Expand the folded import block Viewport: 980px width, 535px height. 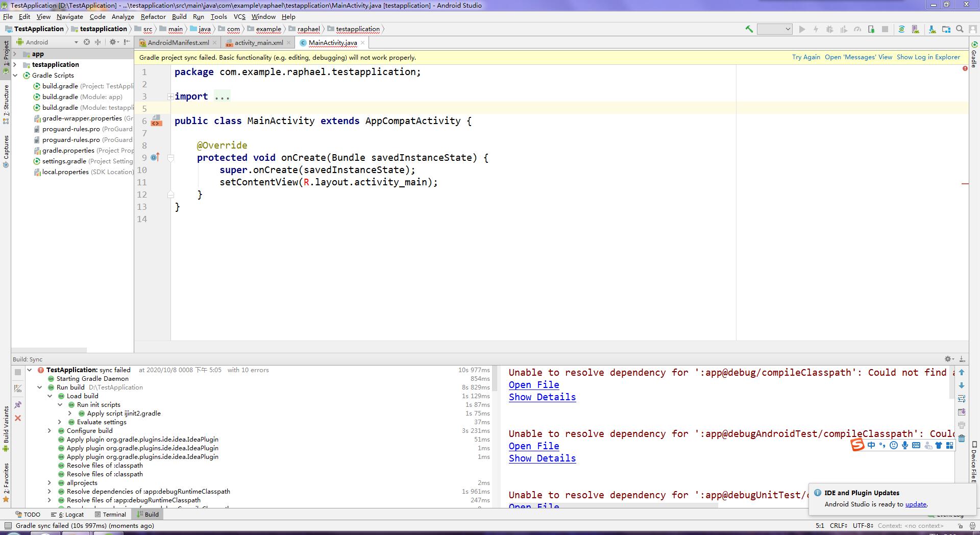(170, 96)
